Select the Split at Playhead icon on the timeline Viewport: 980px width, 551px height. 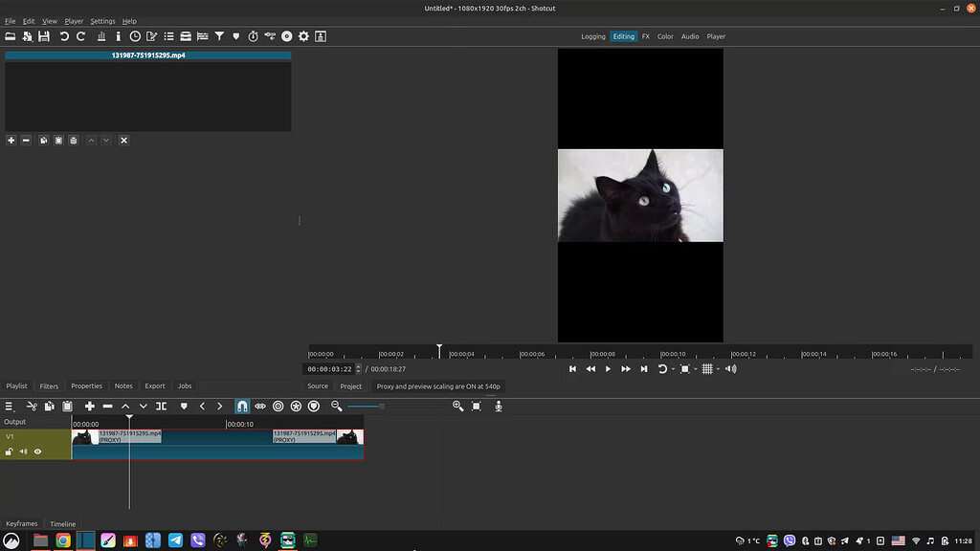click(161, 406)
